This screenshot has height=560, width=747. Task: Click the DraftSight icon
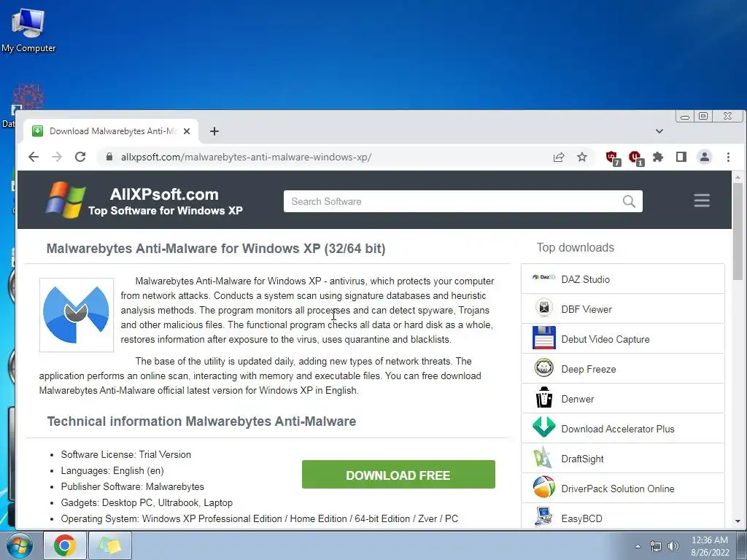click(x=543, y=457)
